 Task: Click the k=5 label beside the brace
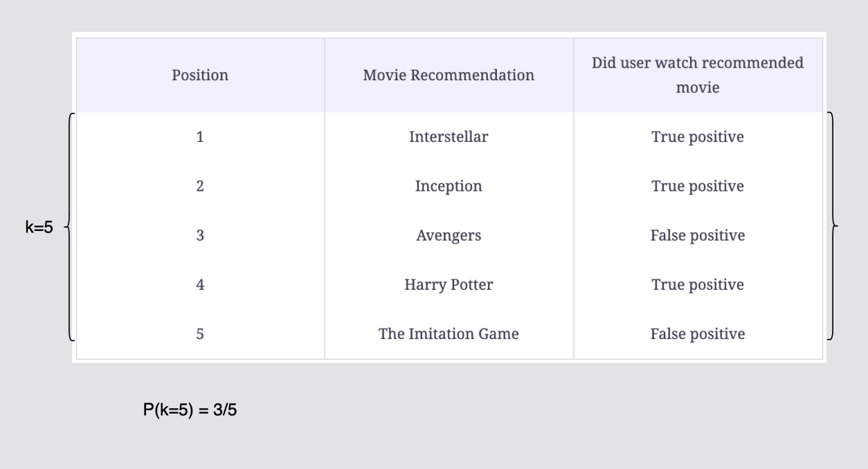tap(39, 228)
